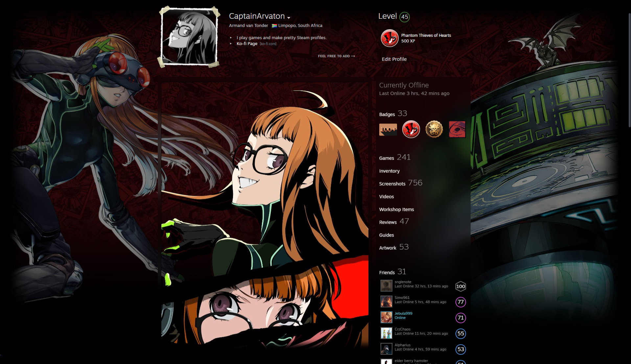Viewport: 631px width, 364px height.
Task: Click the level 100 badge for snglenote
Action: tap(461, 286)
